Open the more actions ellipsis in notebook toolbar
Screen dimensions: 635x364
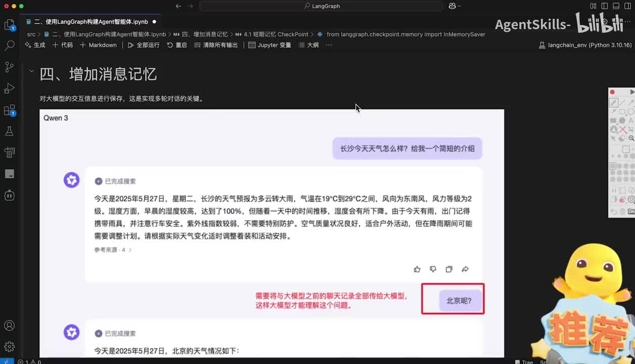point(329,45)
